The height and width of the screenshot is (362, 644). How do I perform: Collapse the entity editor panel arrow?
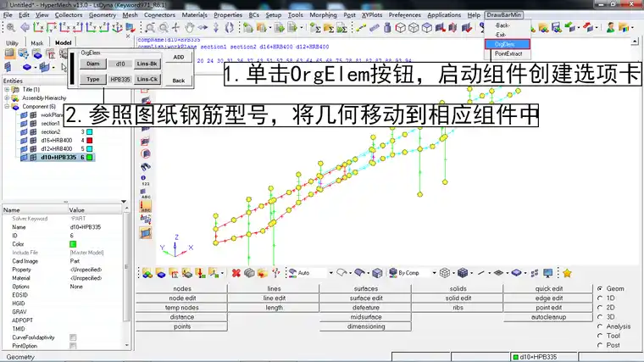click(x=124, y=201)
